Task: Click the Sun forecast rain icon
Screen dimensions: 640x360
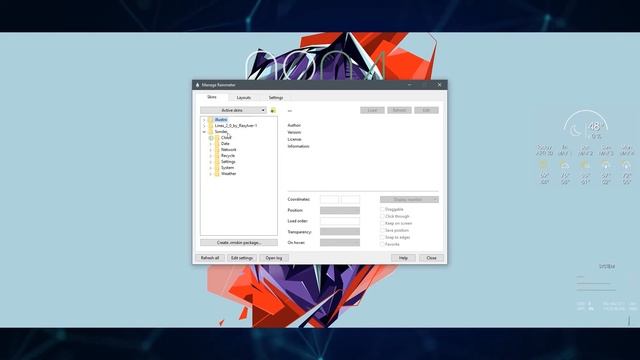Action: [606, 164]
